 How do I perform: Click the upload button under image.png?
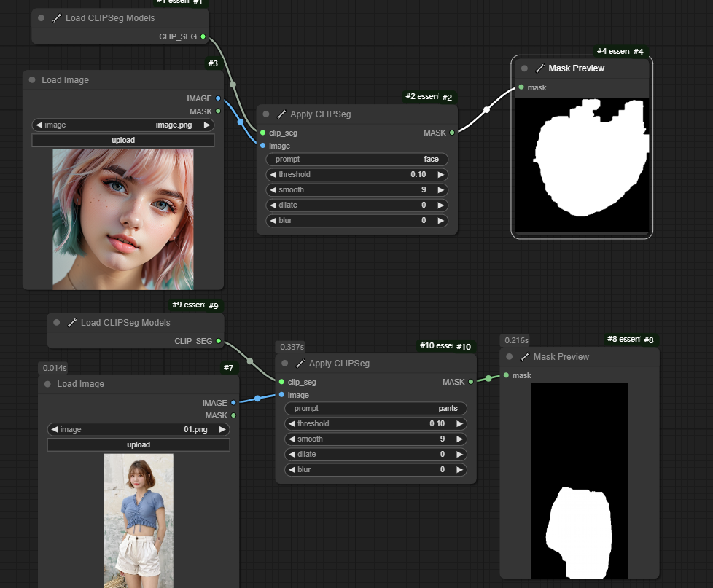pos(123,140)
